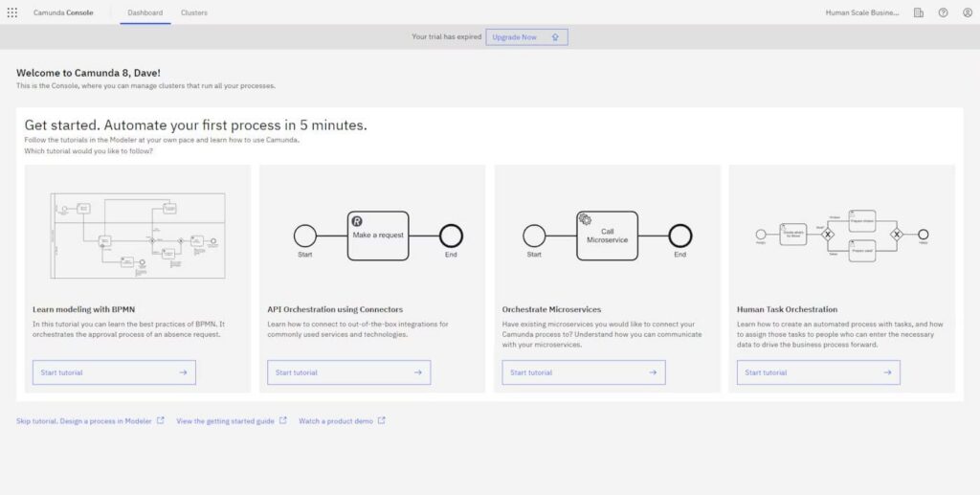Open the app switcher grid icon
Viewport: 980px width, 495px height.
(12, 12)
